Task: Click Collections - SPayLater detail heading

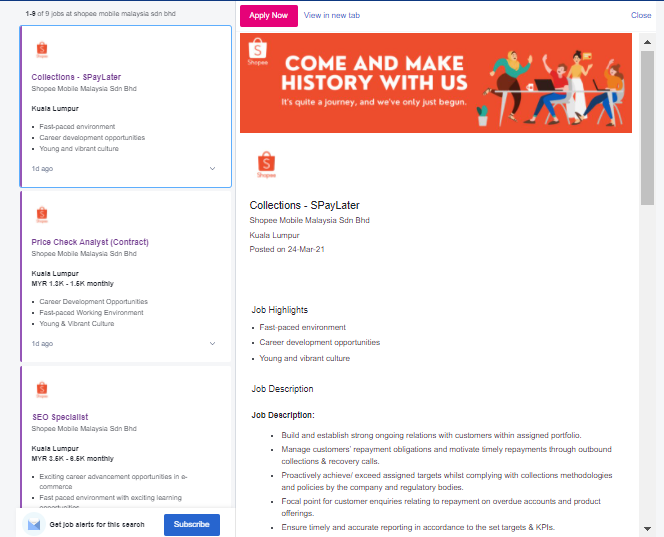Action: point(304,205)
